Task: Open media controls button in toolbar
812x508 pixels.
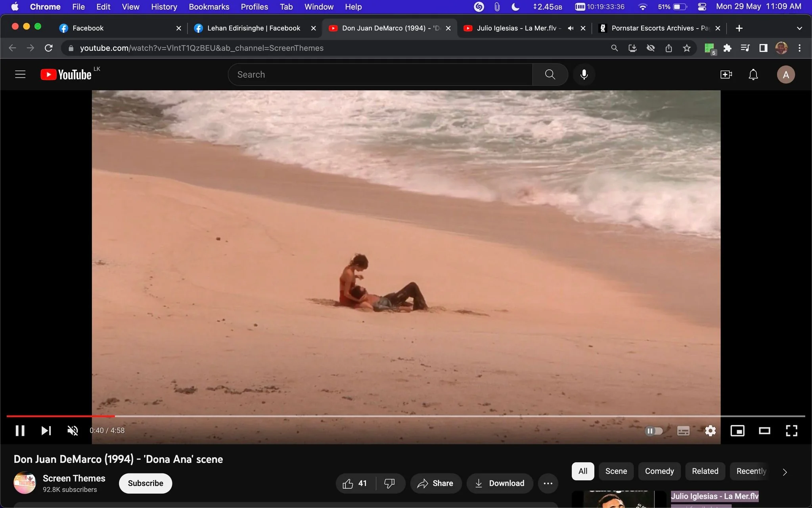Action: (745, 48)
